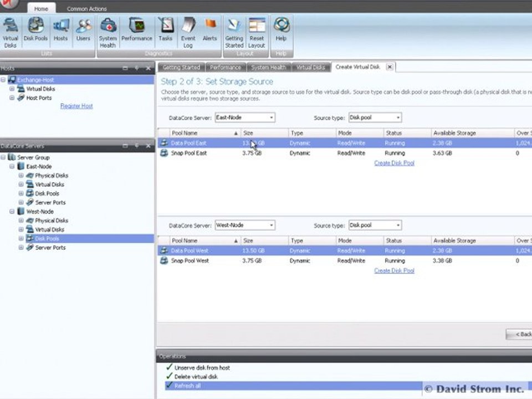
Task: Open the Virtual Disks document tab
Action: tap(311, 67)
